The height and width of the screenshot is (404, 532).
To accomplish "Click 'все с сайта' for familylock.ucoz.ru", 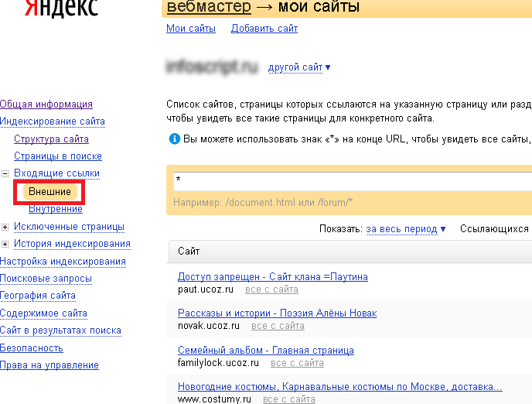I will click(x=297, y=363).
